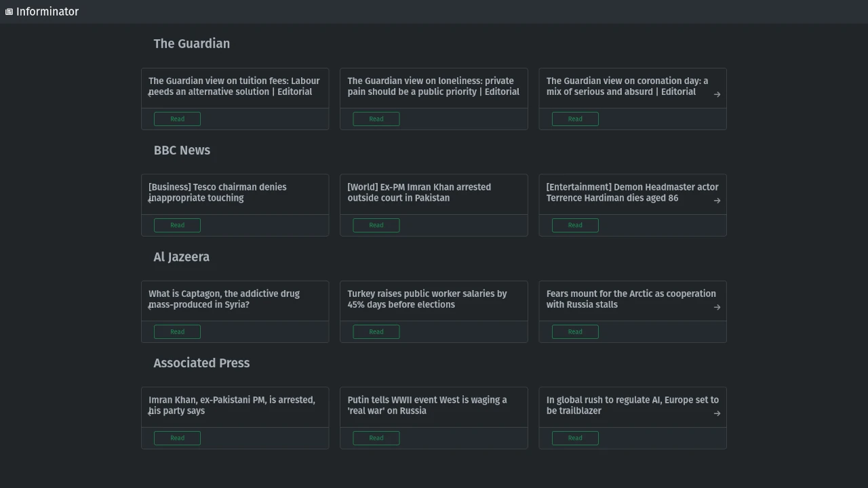This screenshot has width=868, height=488.
Task: Read the Guardian loneliness editorial
Action: [x=376, y=119]
